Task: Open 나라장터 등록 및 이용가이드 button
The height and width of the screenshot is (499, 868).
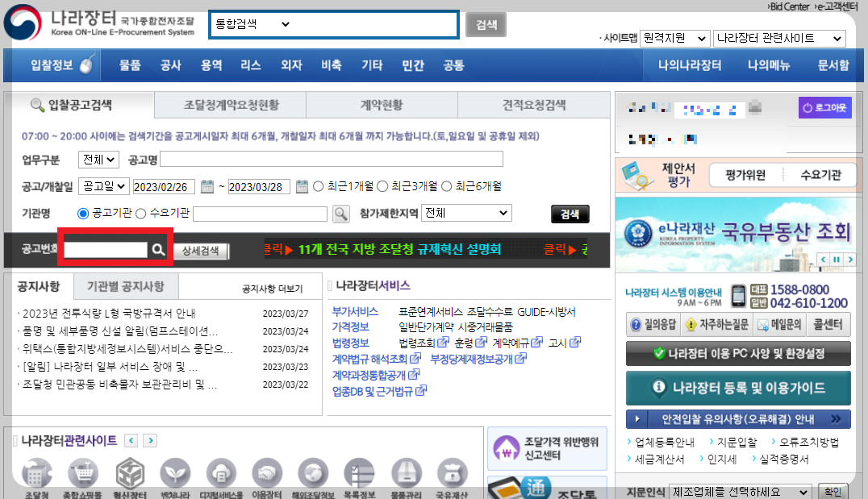Action: point(738,388)
